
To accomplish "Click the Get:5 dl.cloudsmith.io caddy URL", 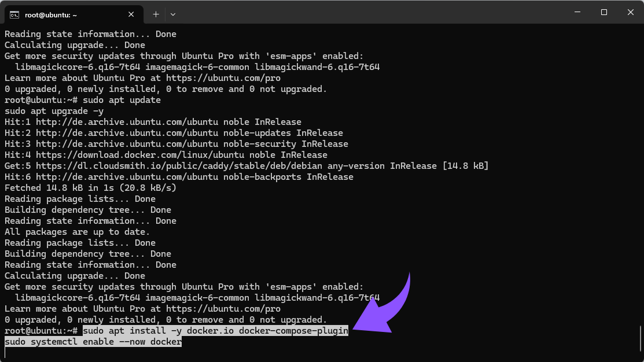I will pyautogui.click(x=179, y=166).
